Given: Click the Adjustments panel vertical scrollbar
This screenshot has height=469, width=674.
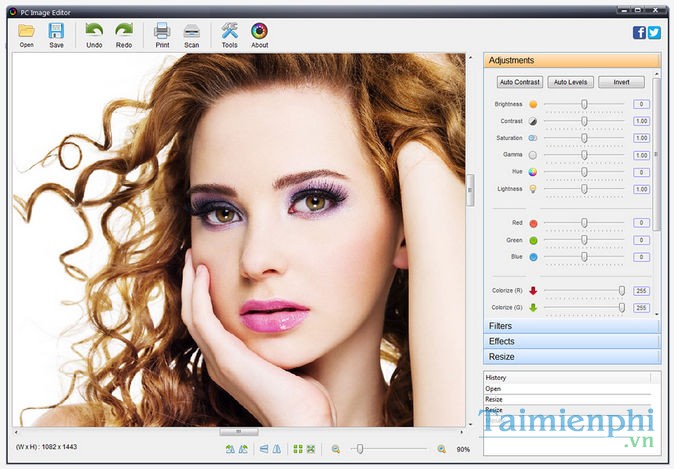Looking at the screenshot, I should (x=656, y=155).
